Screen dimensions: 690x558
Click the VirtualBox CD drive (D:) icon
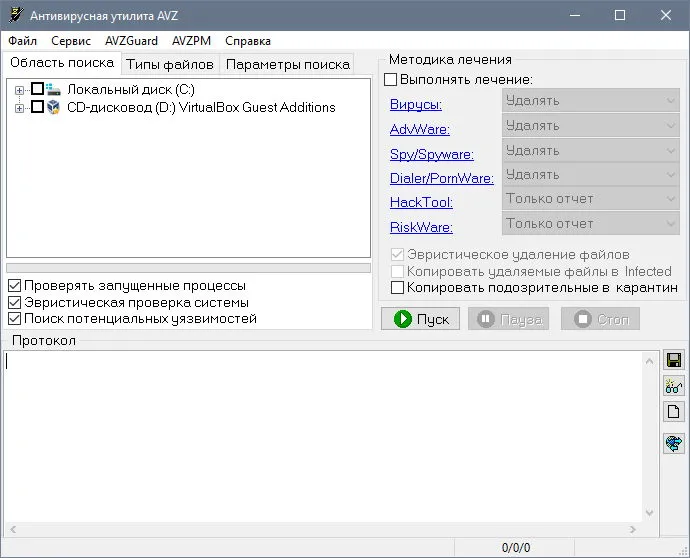(x=53, y=107)
